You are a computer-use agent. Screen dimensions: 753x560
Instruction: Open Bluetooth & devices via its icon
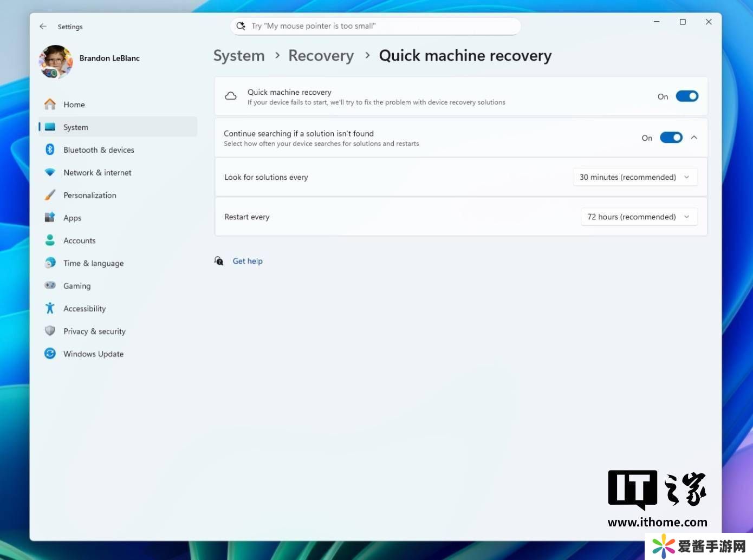tap(50, 150)
